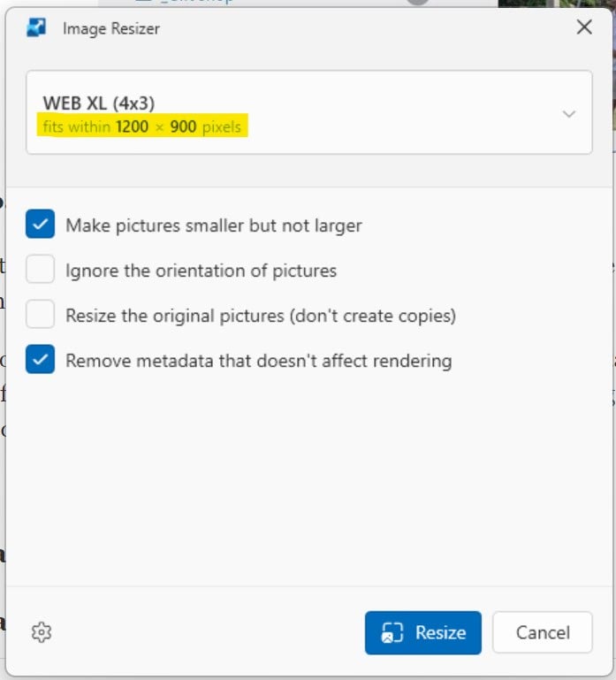Click the 'Resize the original pictures' label text

[261, 316]
